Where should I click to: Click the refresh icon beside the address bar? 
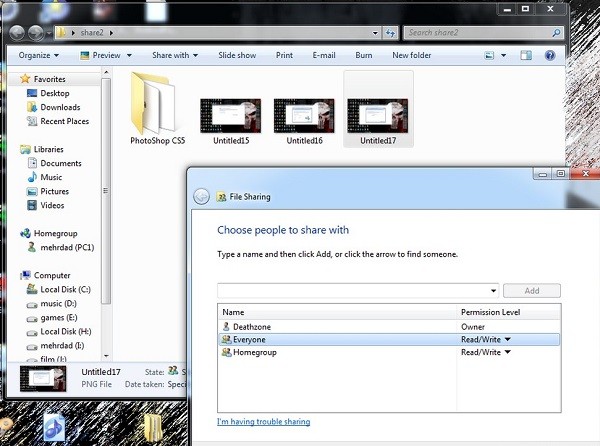(390, 33)
